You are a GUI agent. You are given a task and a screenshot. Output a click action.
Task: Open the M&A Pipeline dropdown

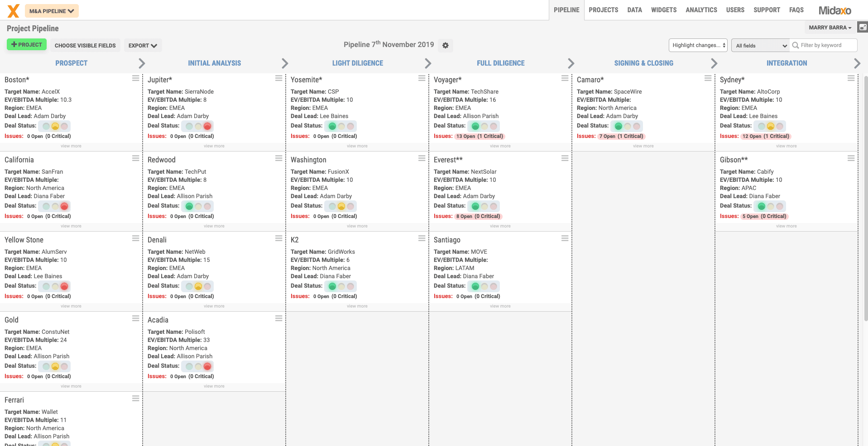point(52,11)
